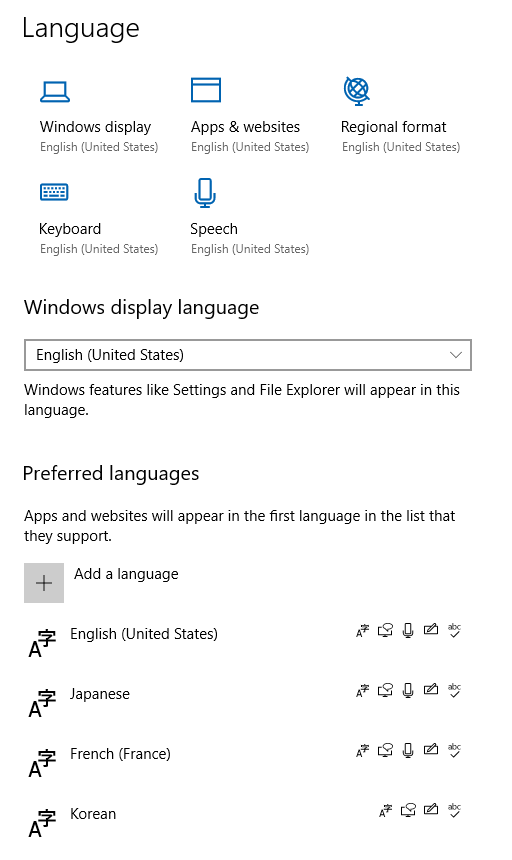Screen dimensions: 512x860
Task: Click the dropdown chevron arrow for display language
Action: 456,355
